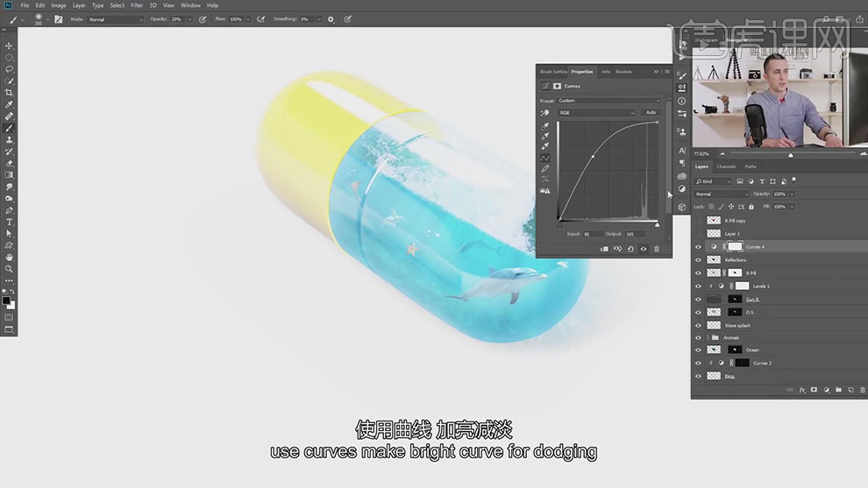Reset Curves adjustment to defaults

click(x=630, y=249)
